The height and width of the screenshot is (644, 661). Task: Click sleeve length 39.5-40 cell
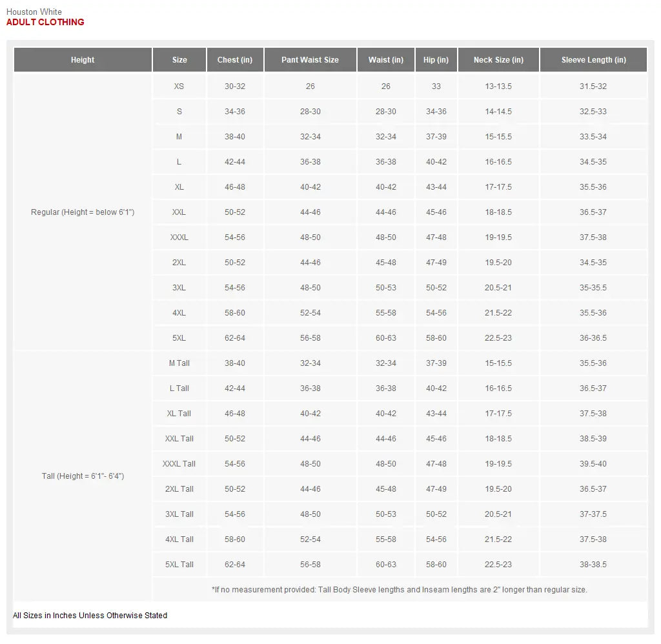pos(593,464)
